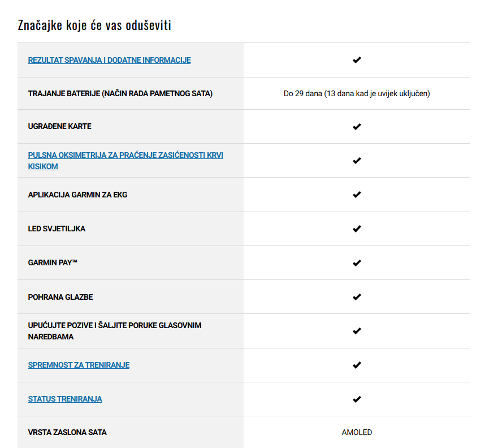
Task: Open the Rezultat spavanja i dodatne informacije link
Action: pos(109,60)
